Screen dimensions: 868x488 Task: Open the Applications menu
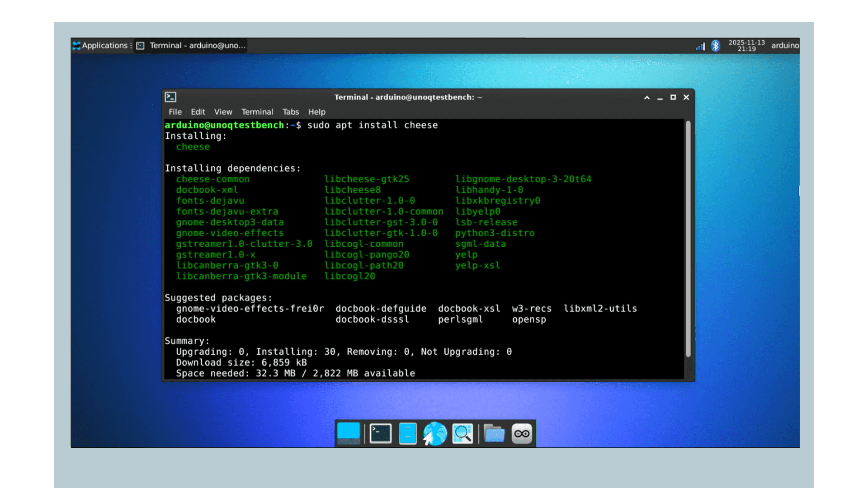tap(101, 45)
